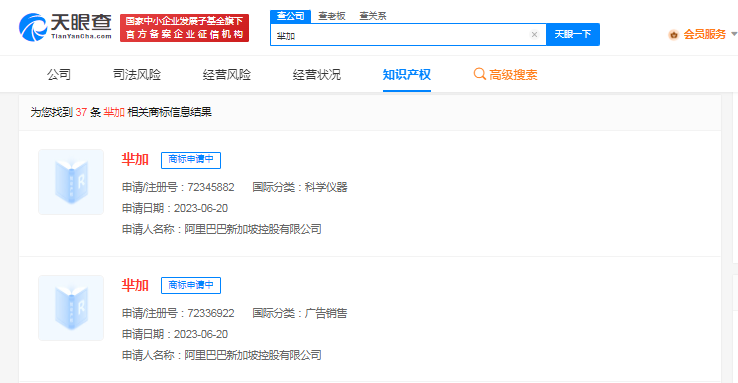Click the 37 results count text
Screen dimensions: 738x383
coord(81,112)
